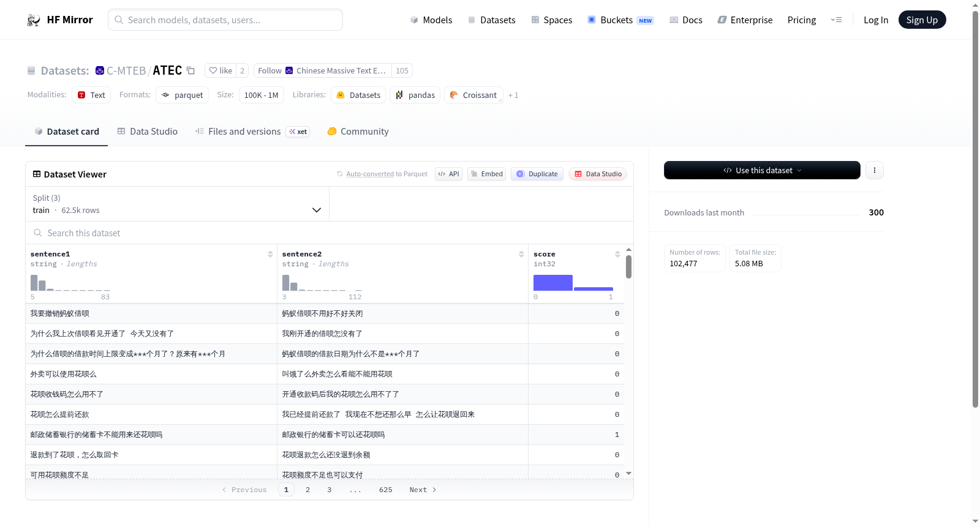
Task: Click the Duplicate button
Action: coord(537,174)
